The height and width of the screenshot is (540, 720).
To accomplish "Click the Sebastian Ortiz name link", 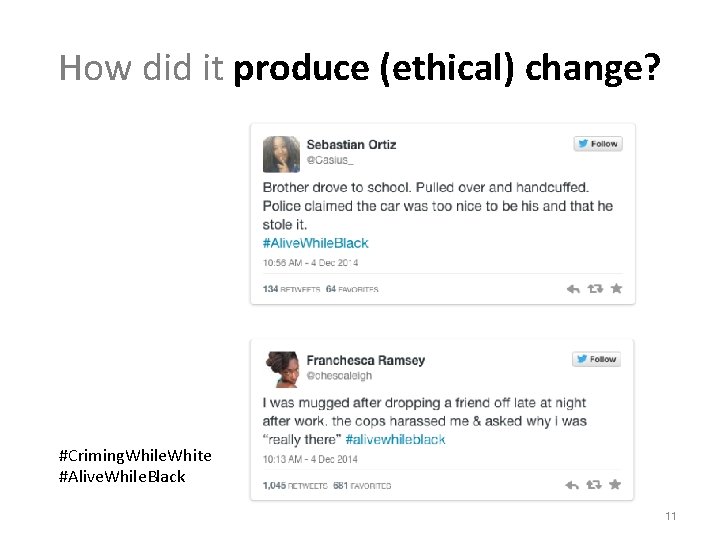I will pyautogui.click(x=351, y=144).
